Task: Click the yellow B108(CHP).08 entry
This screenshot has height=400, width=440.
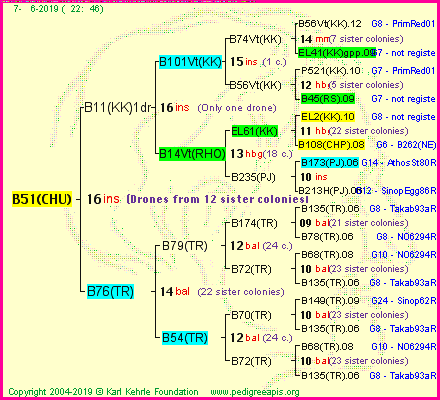Action: tap(331, 145)
